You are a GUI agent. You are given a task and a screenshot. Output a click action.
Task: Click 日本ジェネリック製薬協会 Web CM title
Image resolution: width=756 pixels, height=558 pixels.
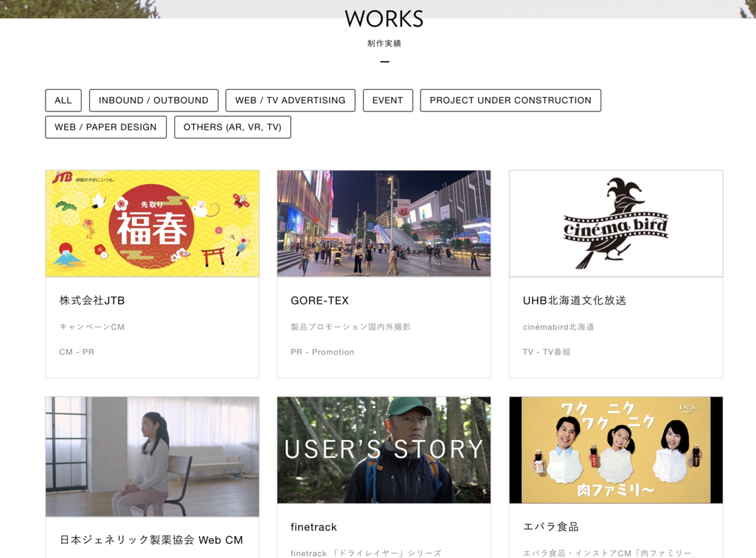coord(151,540)
